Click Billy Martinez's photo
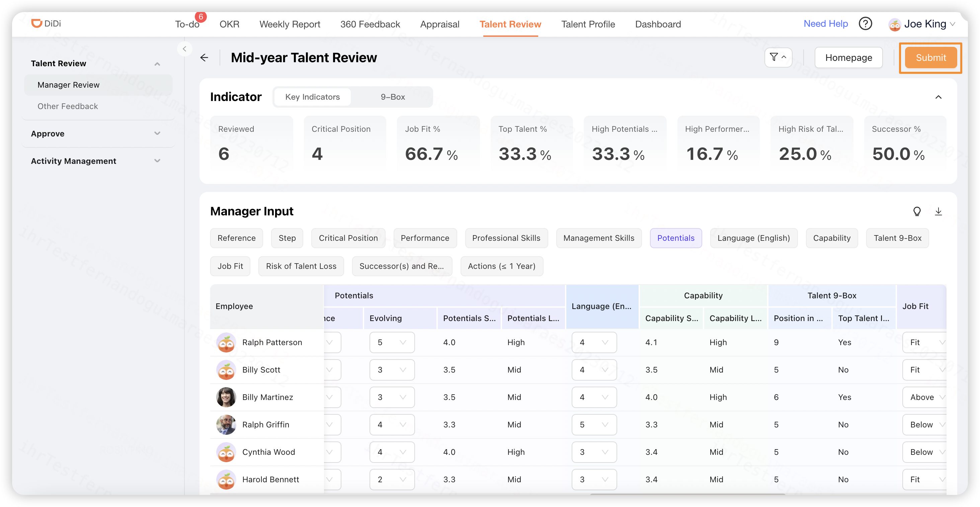Screen dimensions: 980x507 tap(226, 397)
